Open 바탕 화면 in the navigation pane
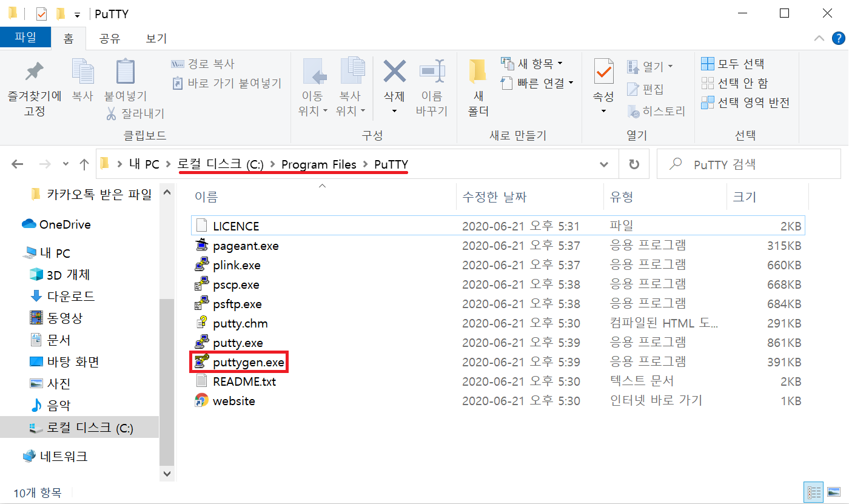Screen dimensions: 849x504 pos(64,361)
